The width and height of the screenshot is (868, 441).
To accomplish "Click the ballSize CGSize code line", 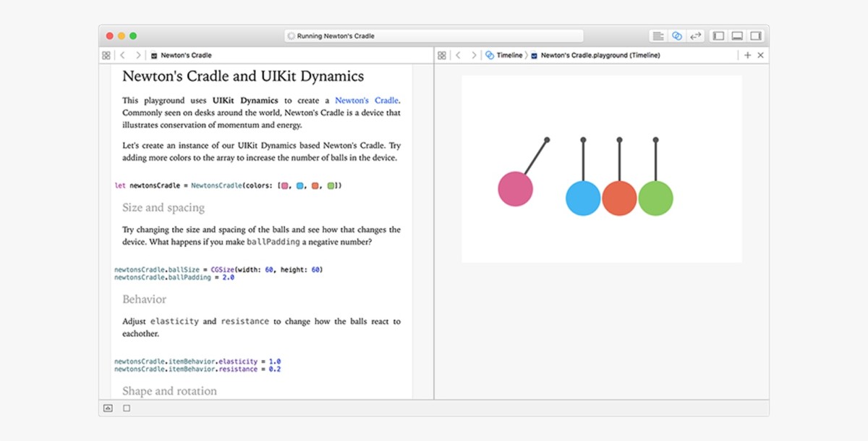I will pos(218,269).
